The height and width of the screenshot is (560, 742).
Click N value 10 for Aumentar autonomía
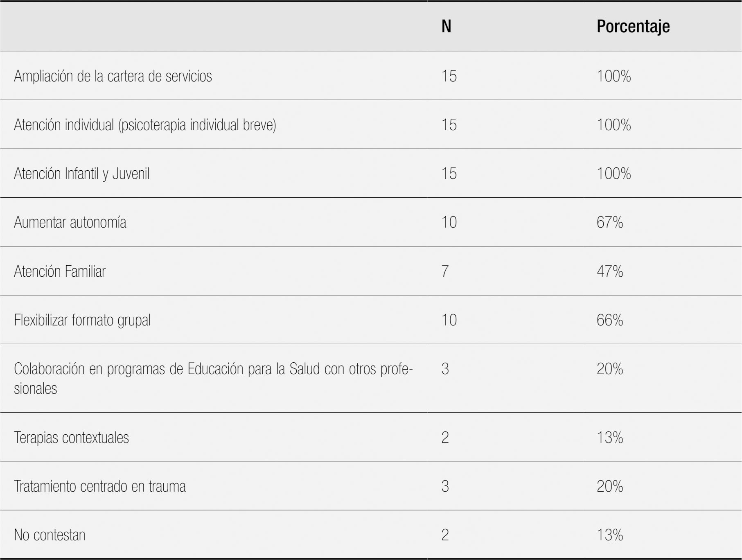[449, 222]
